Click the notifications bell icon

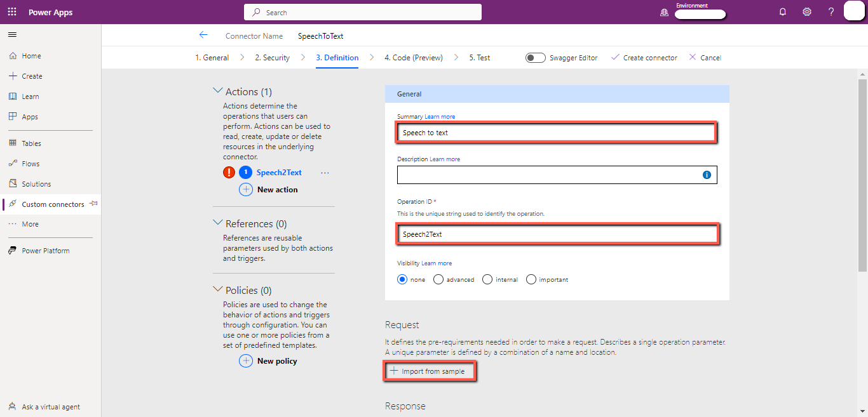(x=783, y=12)
